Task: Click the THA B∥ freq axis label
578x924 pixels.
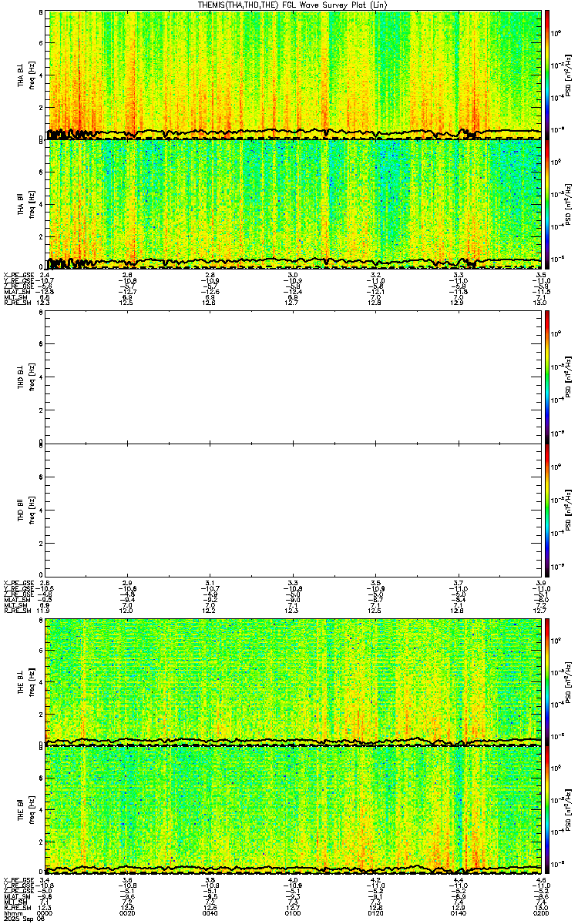Action: point(31,204)
